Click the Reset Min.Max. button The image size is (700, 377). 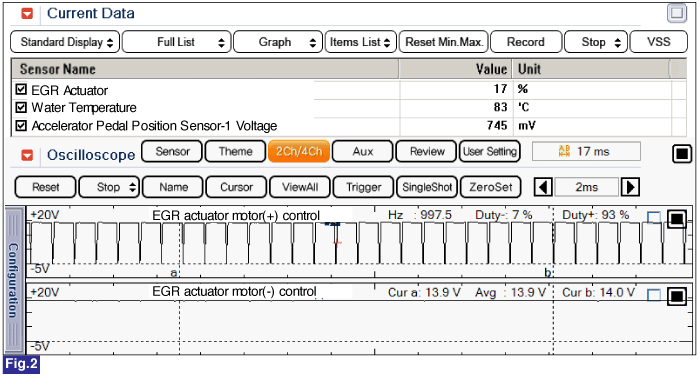coord(444,42)
